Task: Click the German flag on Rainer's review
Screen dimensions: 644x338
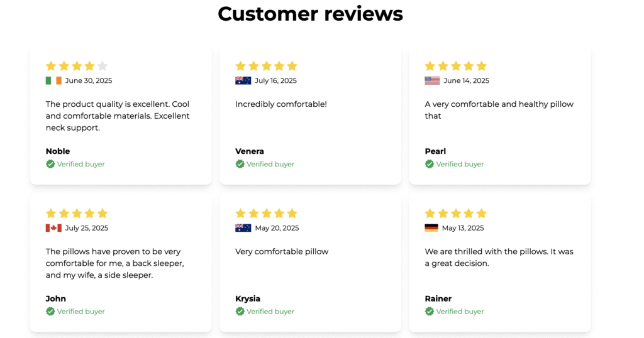Action: 431,228
